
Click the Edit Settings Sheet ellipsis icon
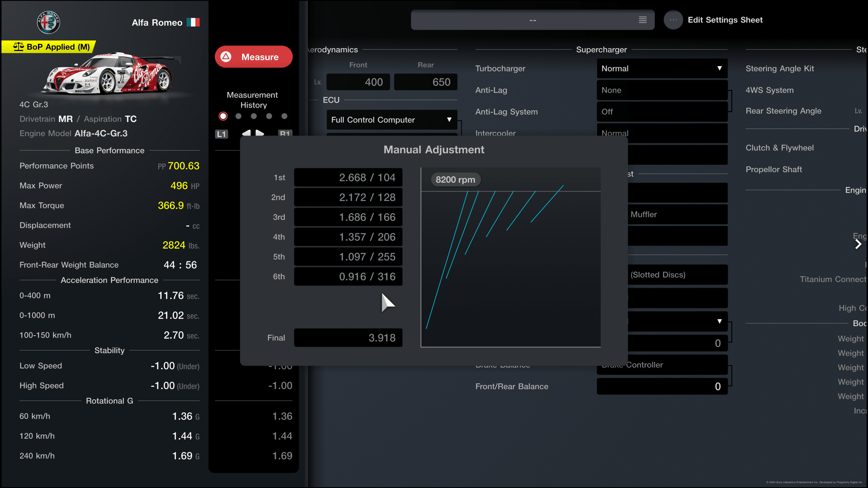coord(673,20)
